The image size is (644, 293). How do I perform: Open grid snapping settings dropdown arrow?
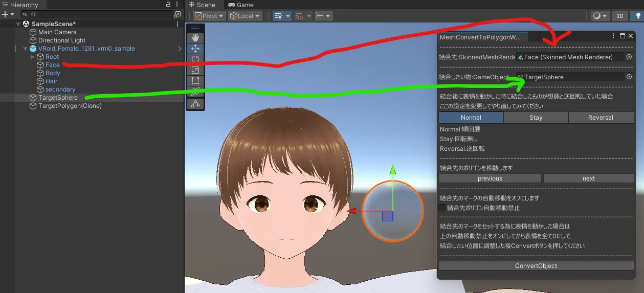pos(309,16)
